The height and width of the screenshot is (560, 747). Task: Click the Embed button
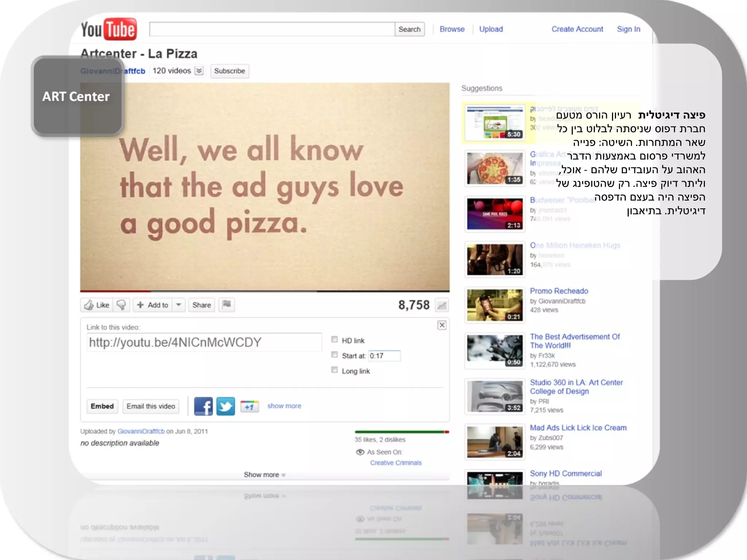coord(102,406)
